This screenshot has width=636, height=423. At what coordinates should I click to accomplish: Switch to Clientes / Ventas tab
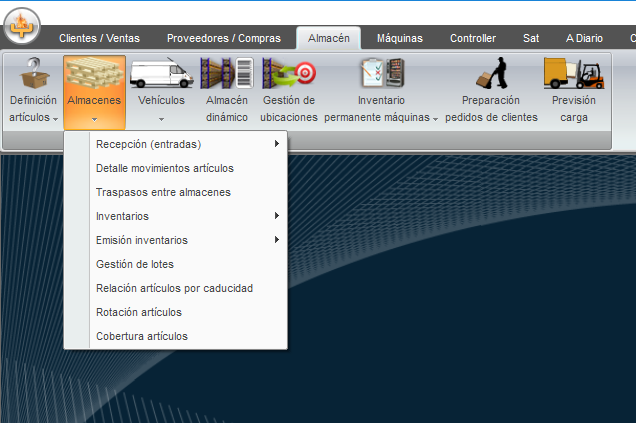tap(99, 38)
